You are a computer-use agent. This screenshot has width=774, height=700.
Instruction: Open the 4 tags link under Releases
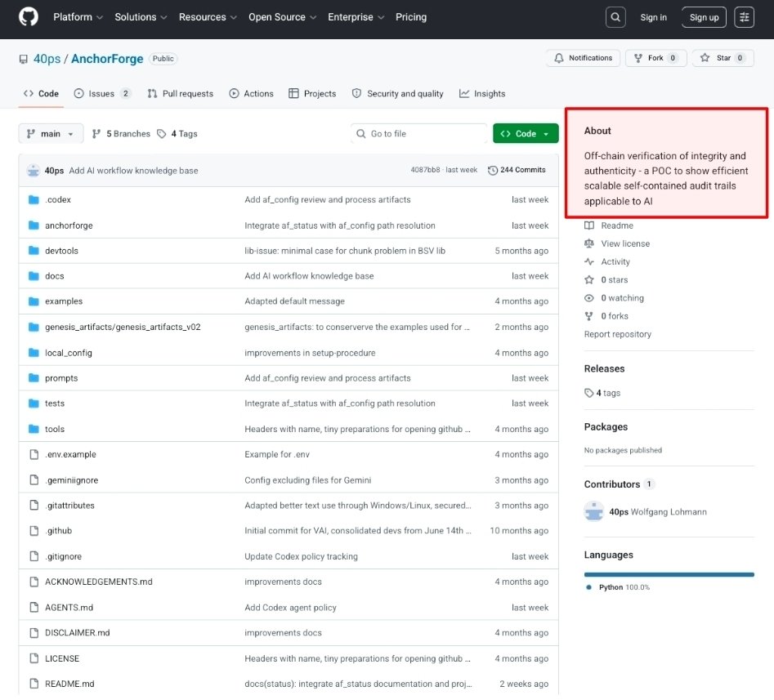(x=602, y=393)
